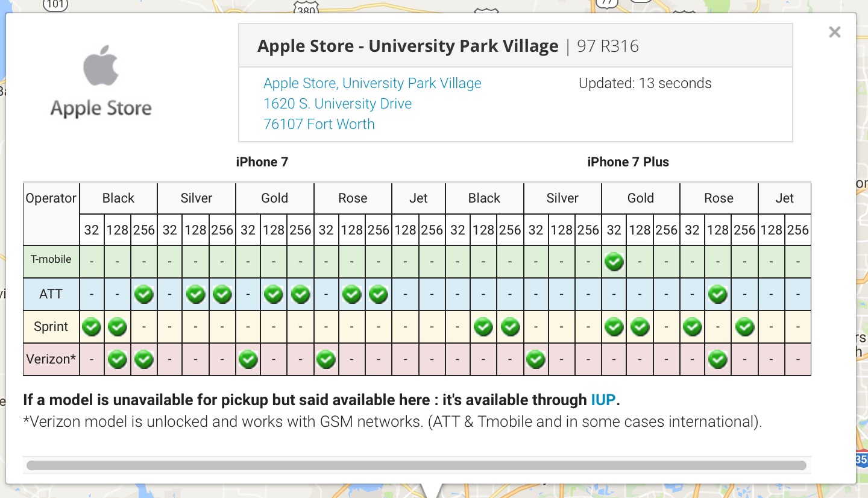Click the Silver header under iPhone 7 Plus
This screenshot has width=868, height=498.
pyautogui.click(x=562, y=198)
